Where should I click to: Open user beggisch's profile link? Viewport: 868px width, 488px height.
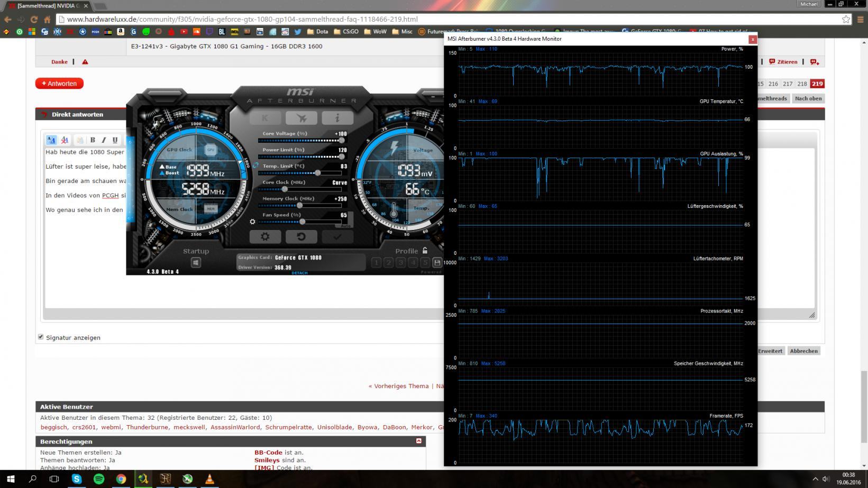tap(54, 427)
